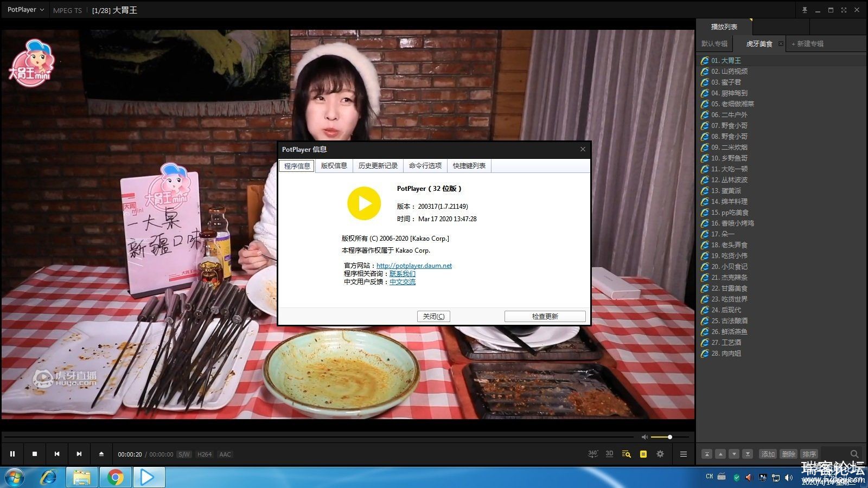
Task: Move selected item to top of playlist
Action: (x=707, y=454)
